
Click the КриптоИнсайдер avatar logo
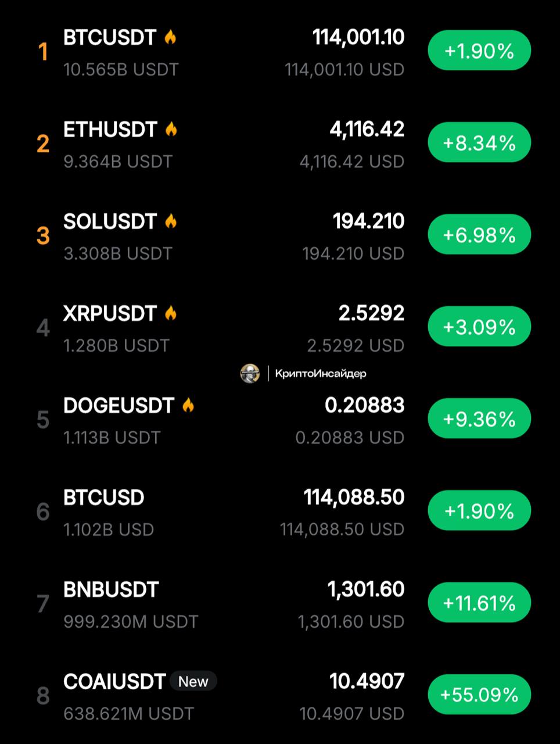(250, 374)
